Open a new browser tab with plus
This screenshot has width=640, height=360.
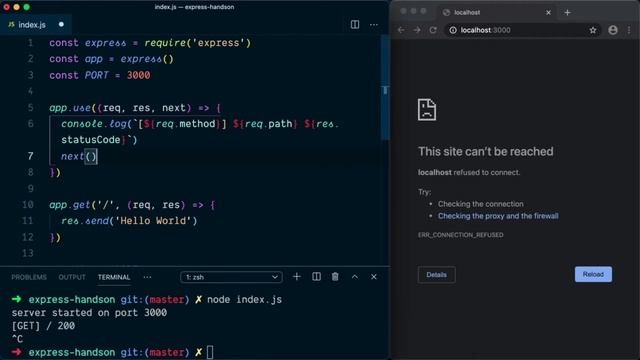tap(567, 13)
